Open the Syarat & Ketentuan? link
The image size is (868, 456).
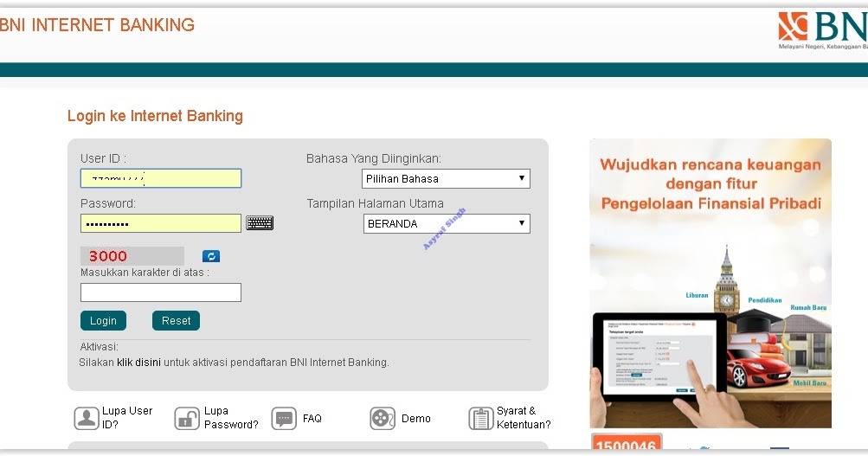click(524, 418)
